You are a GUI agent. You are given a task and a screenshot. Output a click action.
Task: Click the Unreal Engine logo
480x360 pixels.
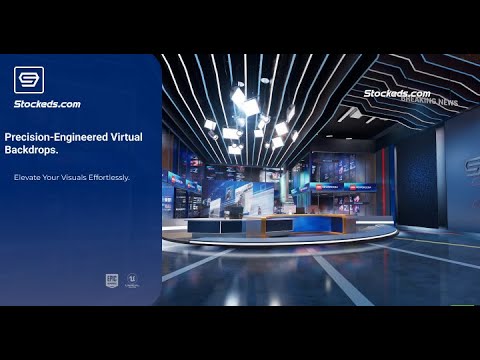tap(132, 281)
